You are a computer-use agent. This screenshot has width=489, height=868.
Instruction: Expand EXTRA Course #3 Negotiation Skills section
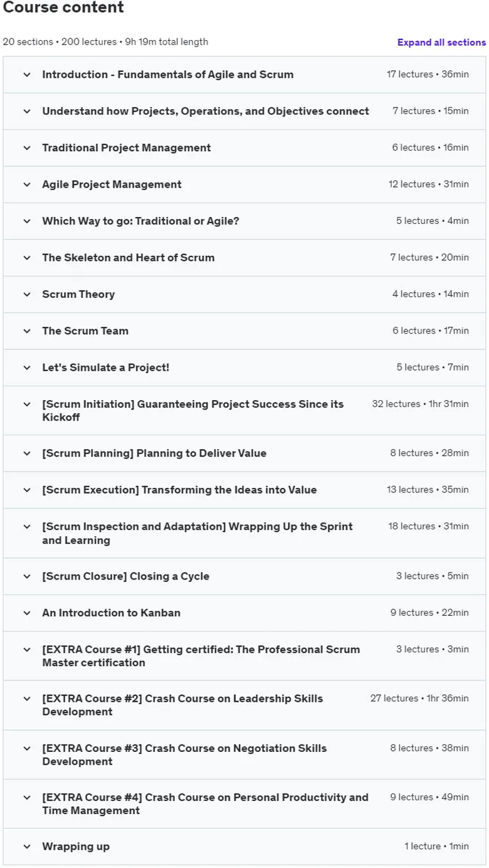[244, 754]
